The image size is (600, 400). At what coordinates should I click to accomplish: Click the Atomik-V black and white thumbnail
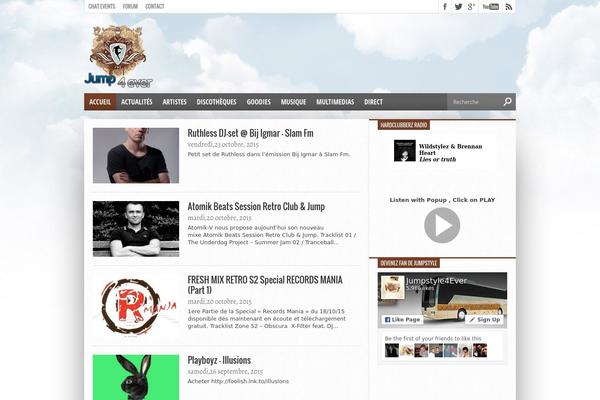click(x=136, y=229)
